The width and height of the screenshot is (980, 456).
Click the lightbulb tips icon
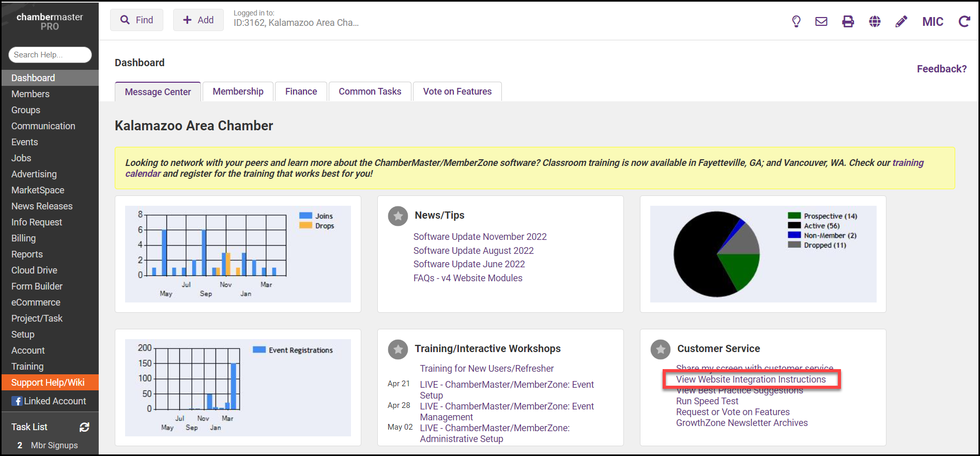point(796,21)
